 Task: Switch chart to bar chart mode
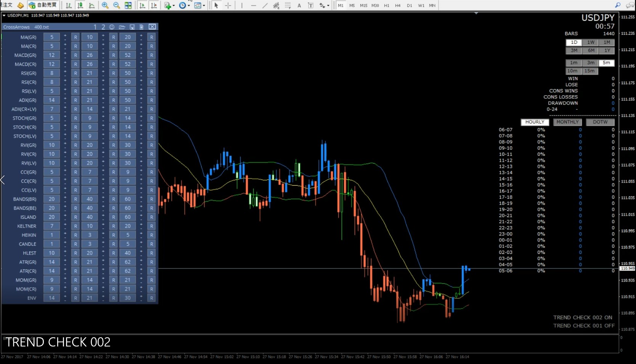point(69,5)
